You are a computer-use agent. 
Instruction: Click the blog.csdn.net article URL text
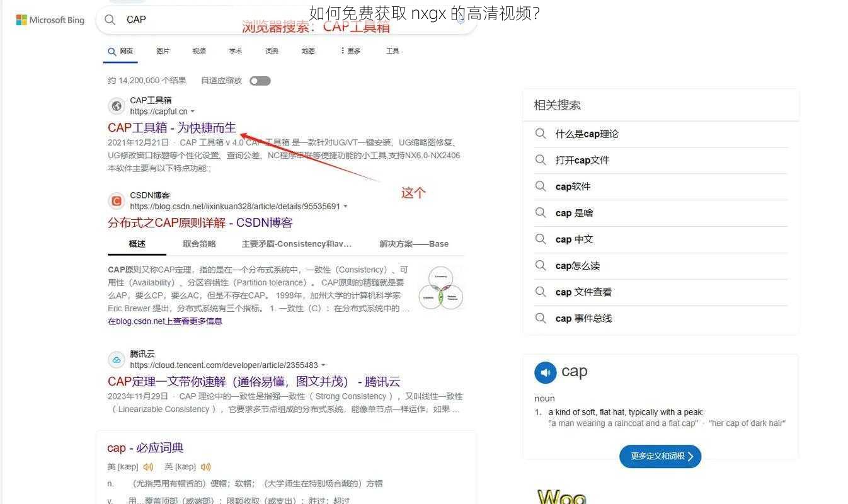(235, 207)
